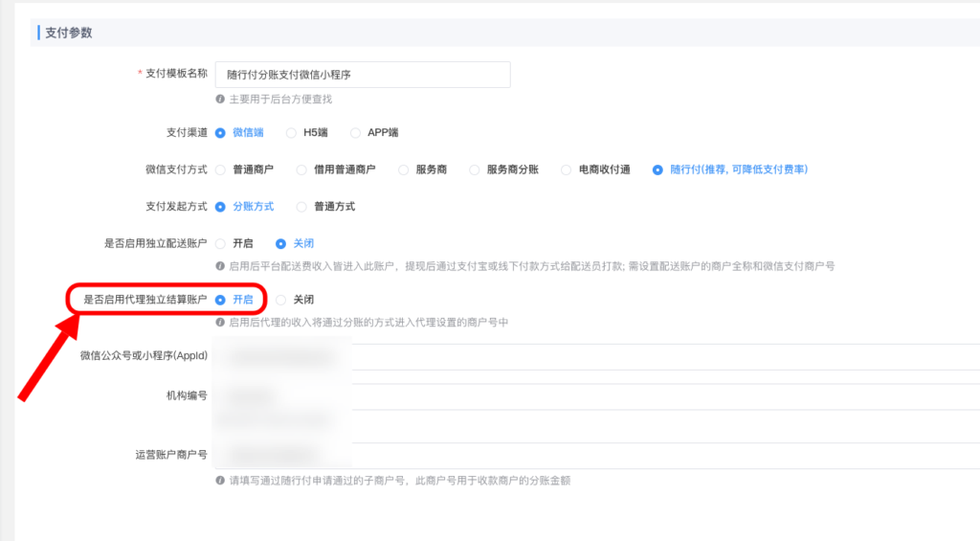Select H5端 payment channel radio
The width and height of the screenshot is (980, 541).
(291, 132)
